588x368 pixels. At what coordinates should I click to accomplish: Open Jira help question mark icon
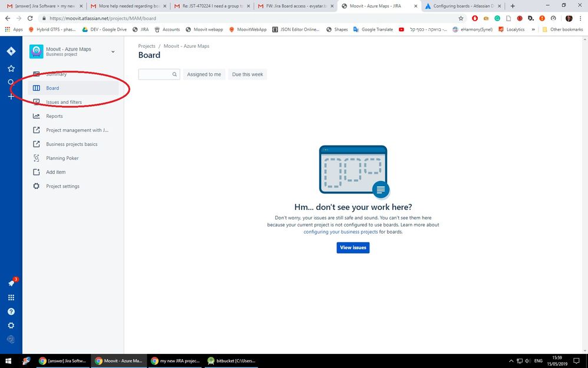tap(11, 311)
